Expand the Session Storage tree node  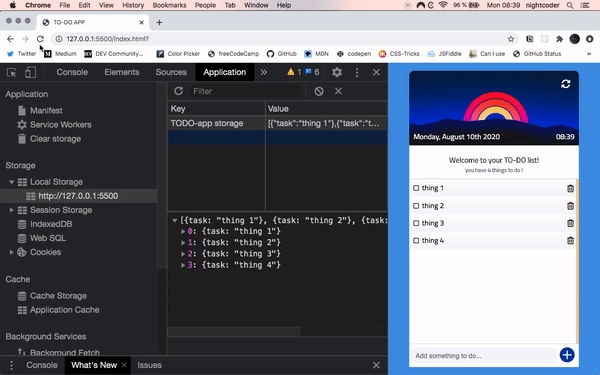point(11,210)
